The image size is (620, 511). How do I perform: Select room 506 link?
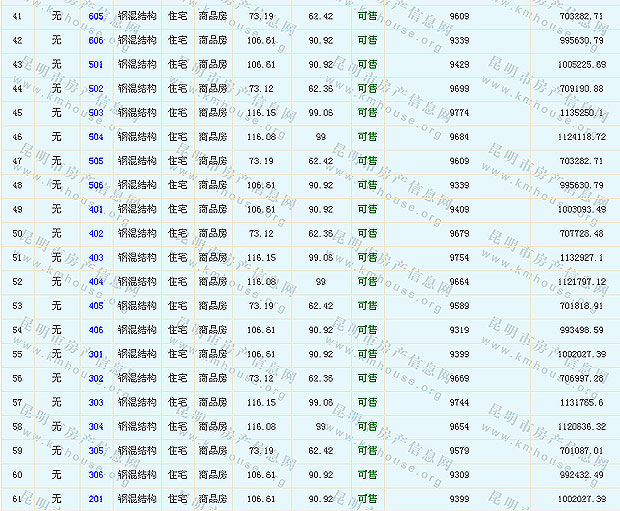coord(96,186)
